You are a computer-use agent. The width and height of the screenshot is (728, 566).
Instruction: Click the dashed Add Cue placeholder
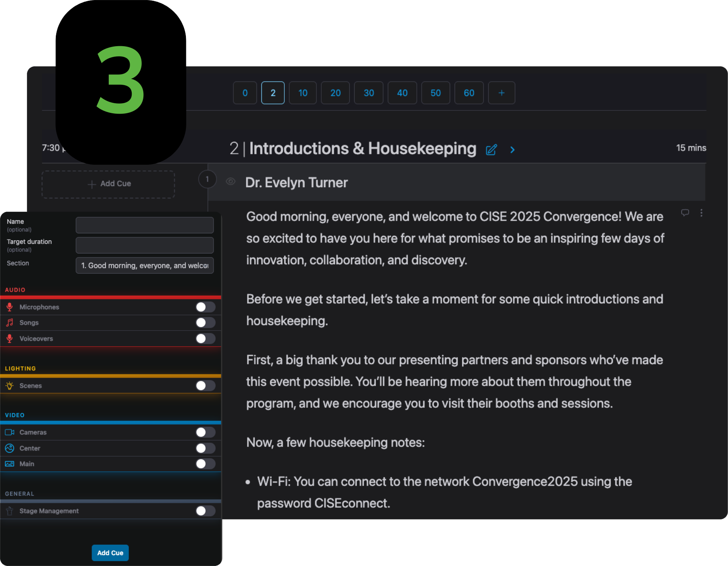[x=108, y=184]
